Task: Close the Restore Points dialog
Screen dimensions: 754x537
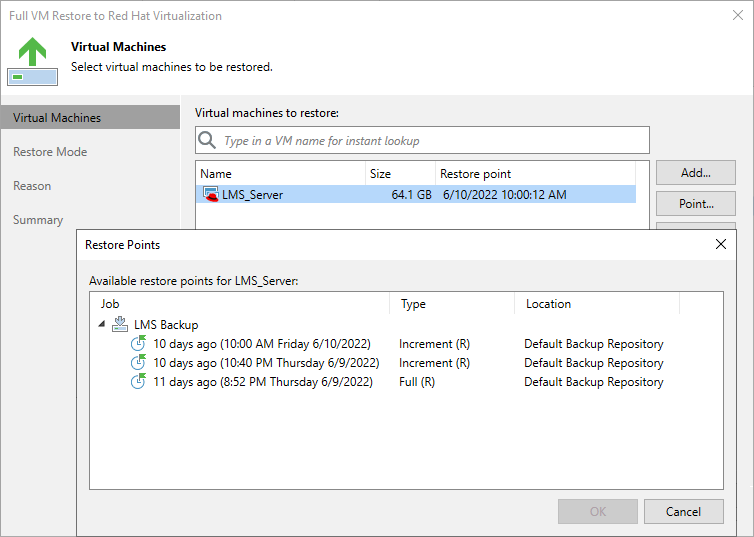Action: click(x=721, y=244)
